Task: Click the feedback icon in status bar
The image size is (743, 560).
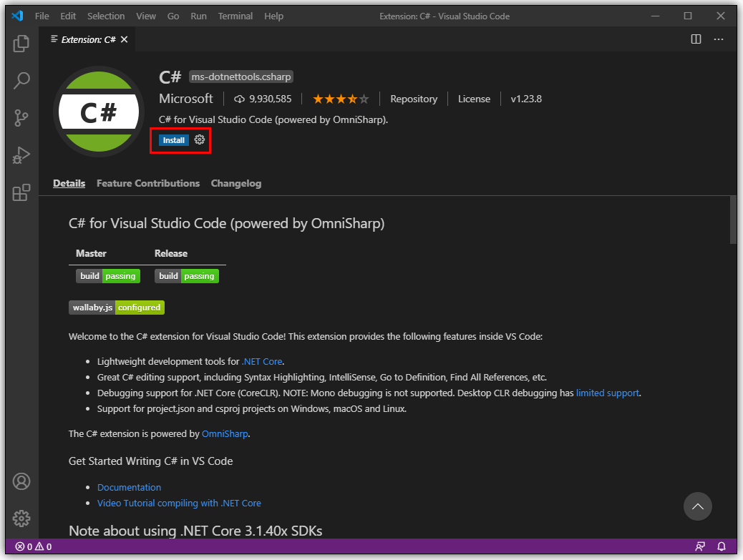Action: pos(700,546)
